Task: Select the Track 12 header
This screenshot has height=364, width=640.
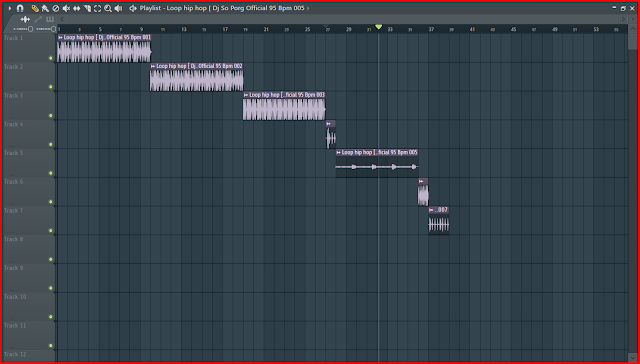Action: (29, 356)
